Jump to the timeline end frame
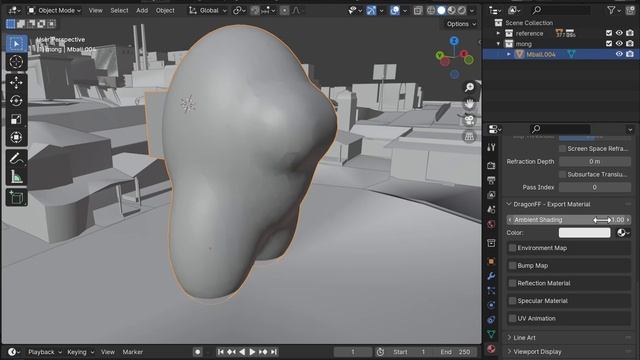The width and height of the screenshot is (640, 360). point(274,352)
